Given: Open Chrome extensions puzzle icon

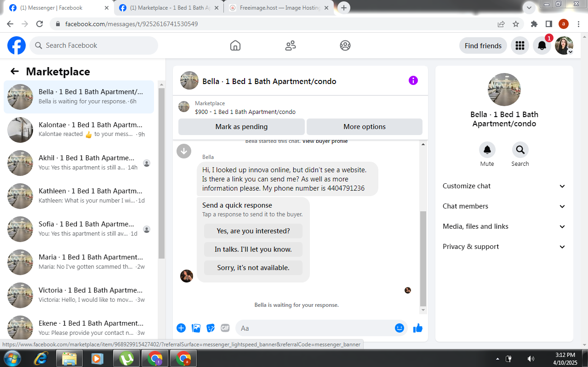Looking at the screenshot, I should 534,24.
